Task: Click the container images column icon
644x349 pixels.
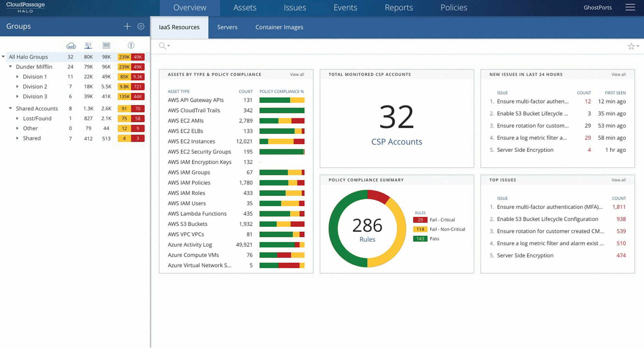Action: coord(106,46)
